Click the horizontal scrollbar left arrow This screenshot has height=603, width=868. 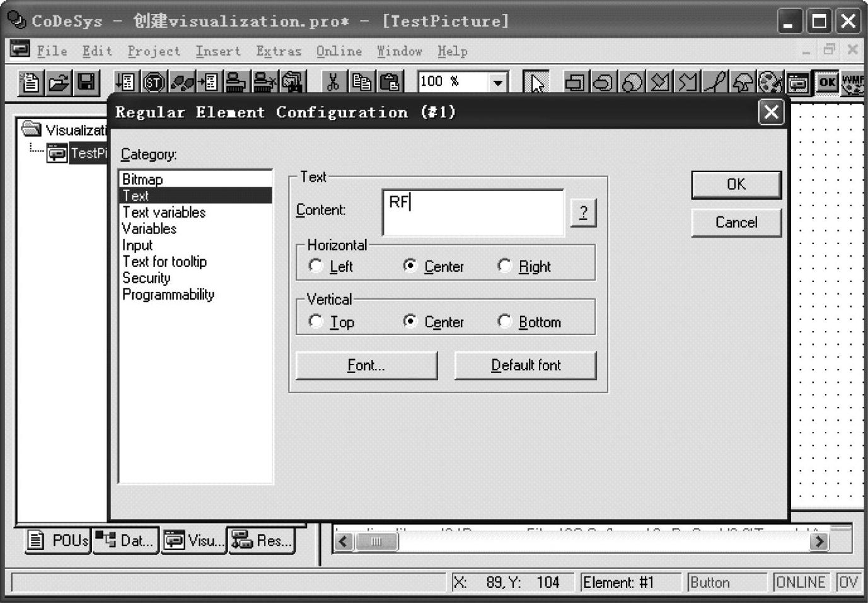coord(344,541)
